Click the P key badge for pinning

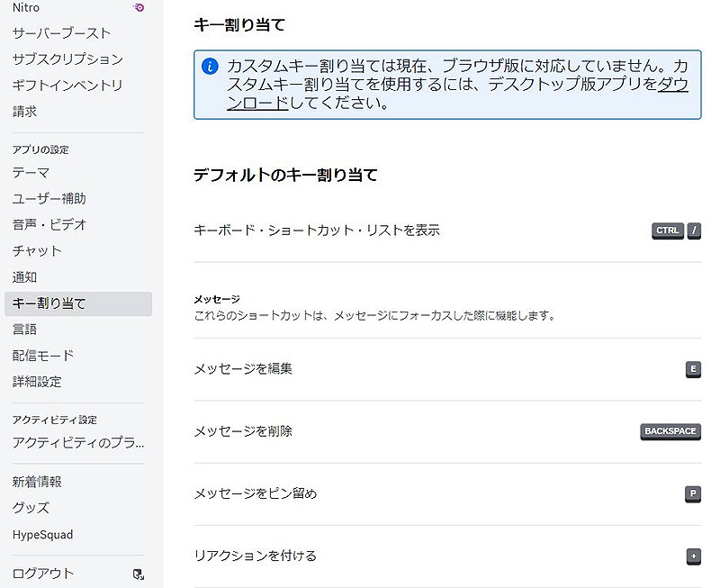[692, 493]
